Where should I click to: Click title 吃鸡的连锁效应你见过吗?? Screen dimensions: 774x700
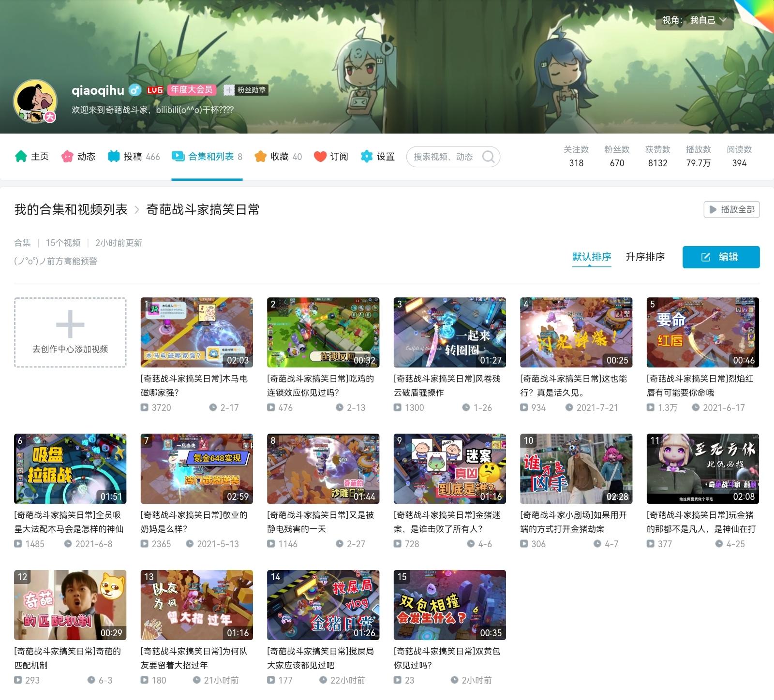pyautogui.click(x=321, y=385)
